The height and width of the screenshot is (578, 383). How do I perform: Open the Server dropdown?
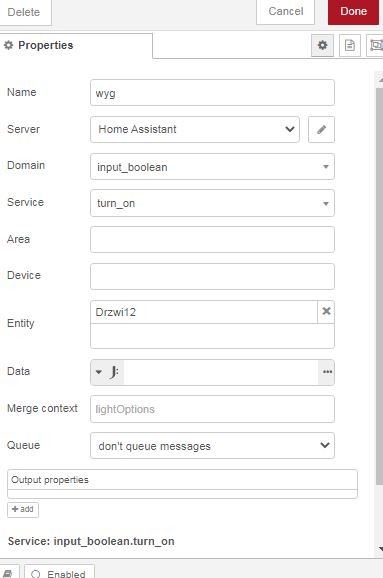(x=195, y=129)
